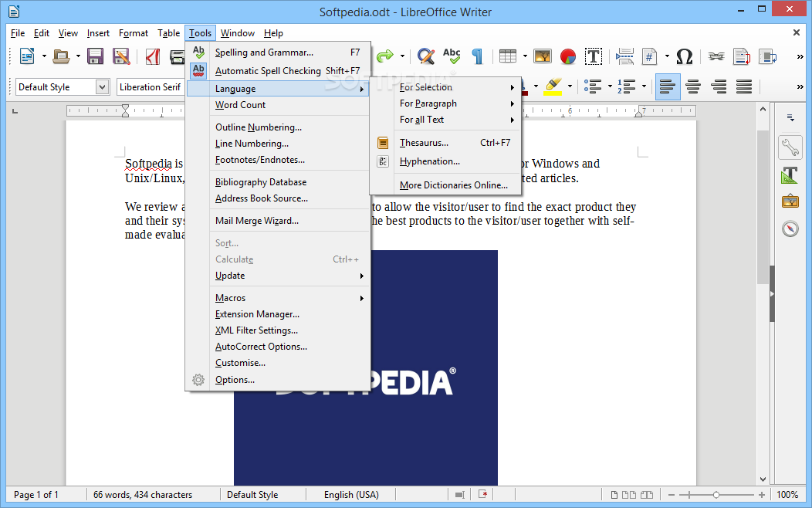Toggle formatting marks pilcrow icon

478,56
